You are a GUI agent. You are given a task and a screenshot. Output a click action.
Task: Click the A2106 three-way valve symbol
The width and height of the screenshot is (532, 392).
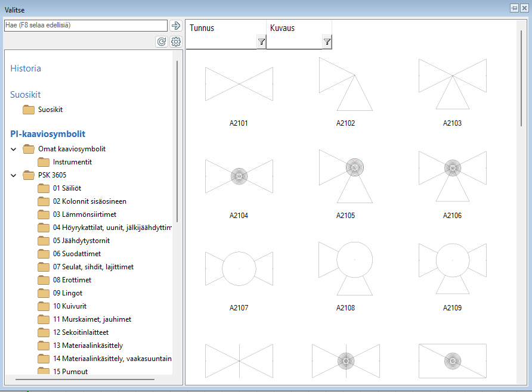[x=452, y=176]
